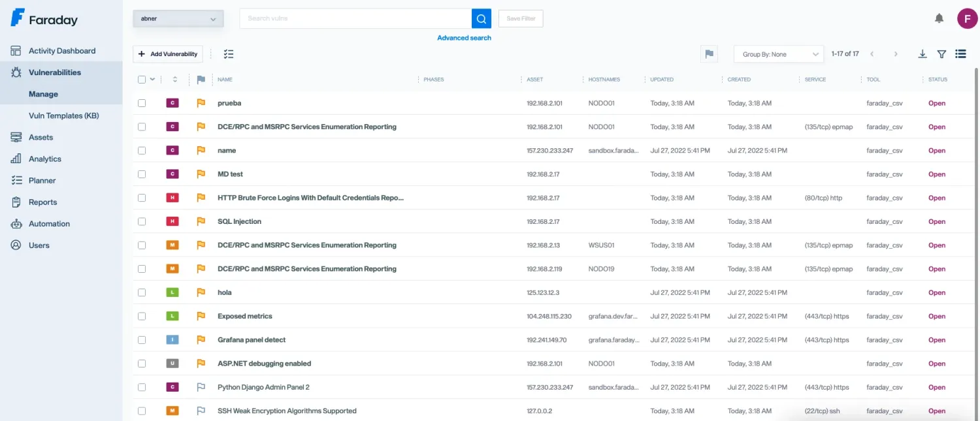Click critical severity badge of MD test

pyautogui.click(x=172, y=174)
